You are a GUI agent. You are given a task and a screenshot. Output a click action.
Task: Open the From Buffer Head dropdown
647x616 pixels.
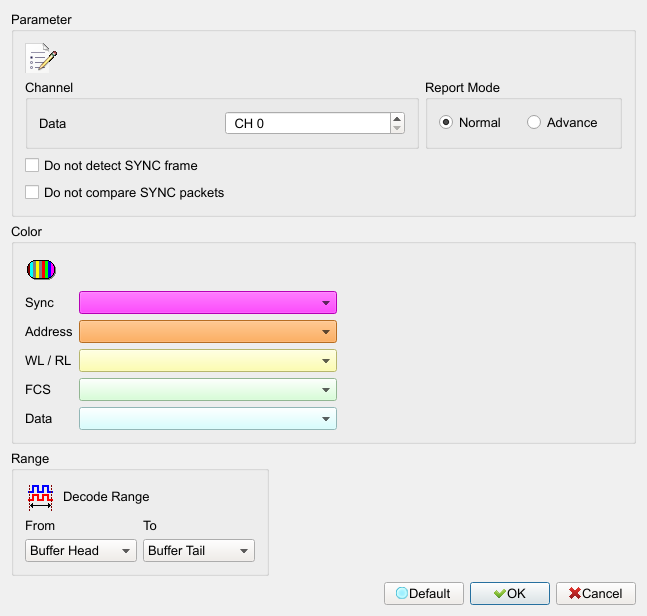click(x=81, y=551)
